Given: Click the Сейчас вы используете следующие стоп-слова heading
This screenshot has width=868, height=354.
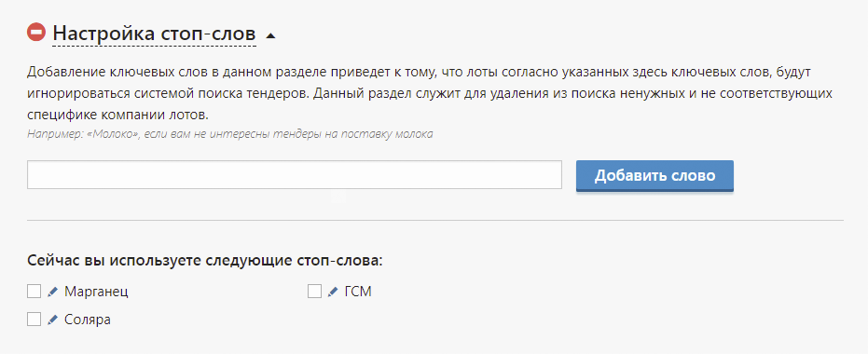Looking at the screenshot, I should 205,261.
